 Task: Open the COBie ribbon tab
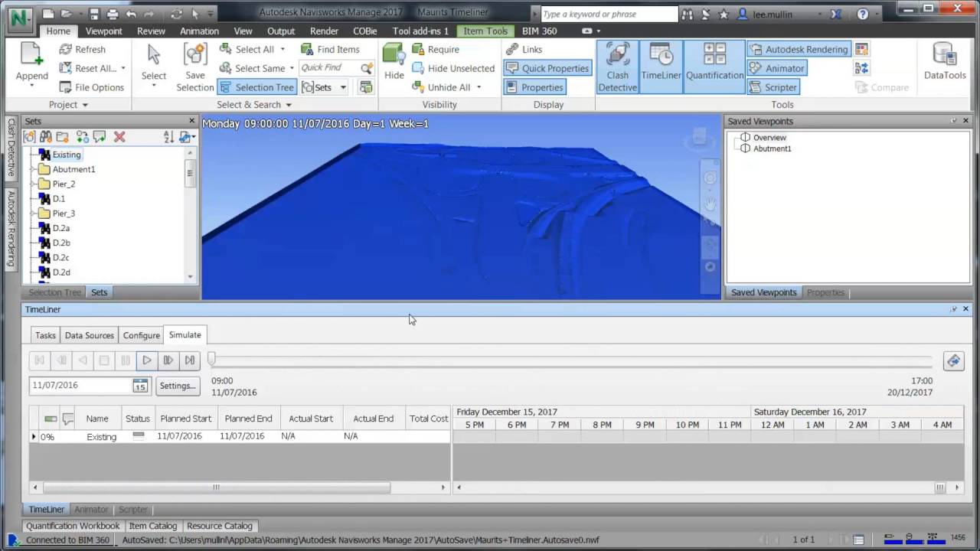click(x=364, y=31)
